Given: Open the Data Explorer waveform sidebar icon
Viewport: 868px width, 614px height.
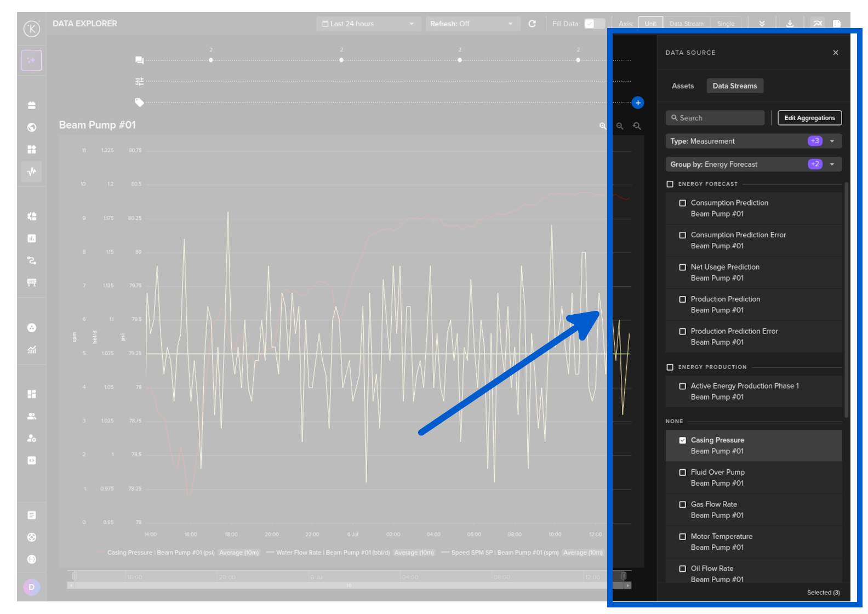Looking at the screenshot, I should tap(32, 172).
